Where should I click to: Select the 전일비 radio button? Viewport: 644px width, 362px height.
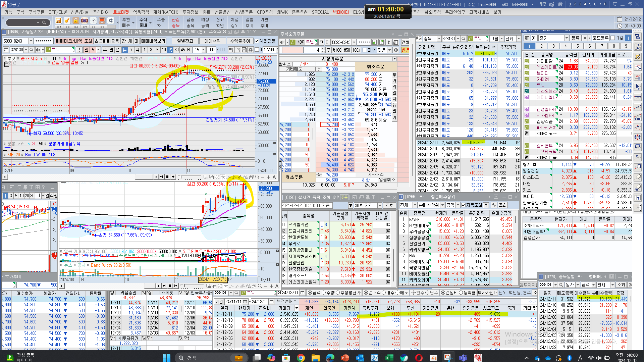pos(443,293)
